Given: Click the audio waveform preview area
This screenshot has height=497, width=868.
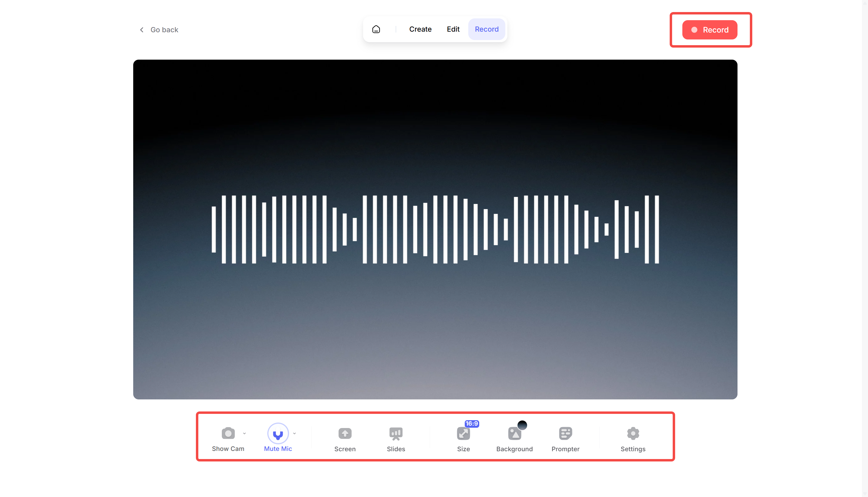Looking at the screenshot, I should click(435, 230).
